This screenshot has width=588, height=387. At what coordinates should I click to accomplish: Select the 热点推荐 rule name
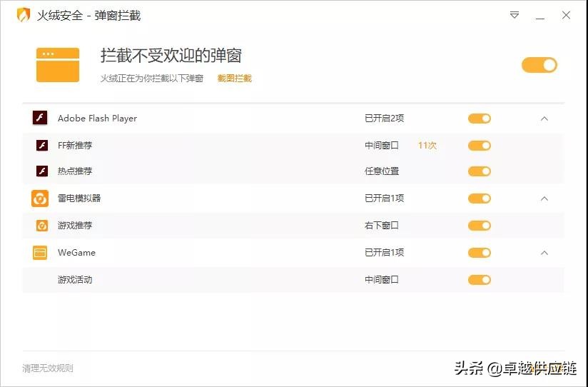point(75,171)
